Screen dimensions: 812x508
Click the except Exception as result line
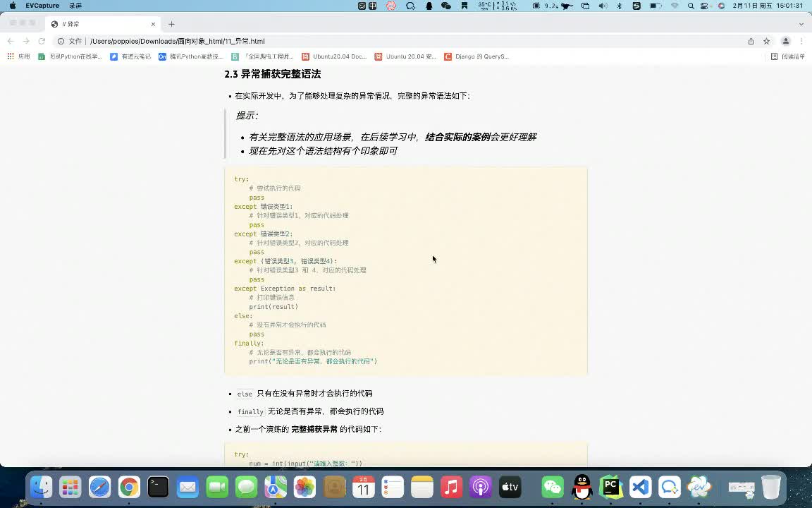click(285, 289)
